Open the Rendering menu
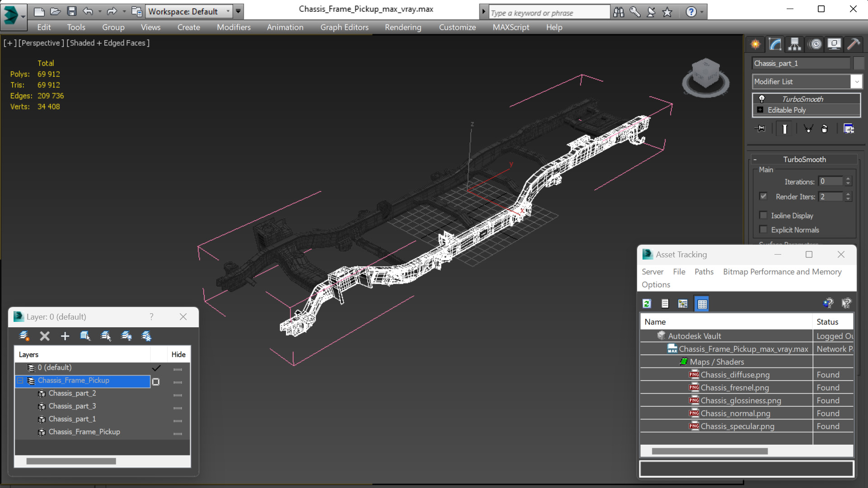The width and height of the screenshot is (868, 488). click(x=403, y=27)
